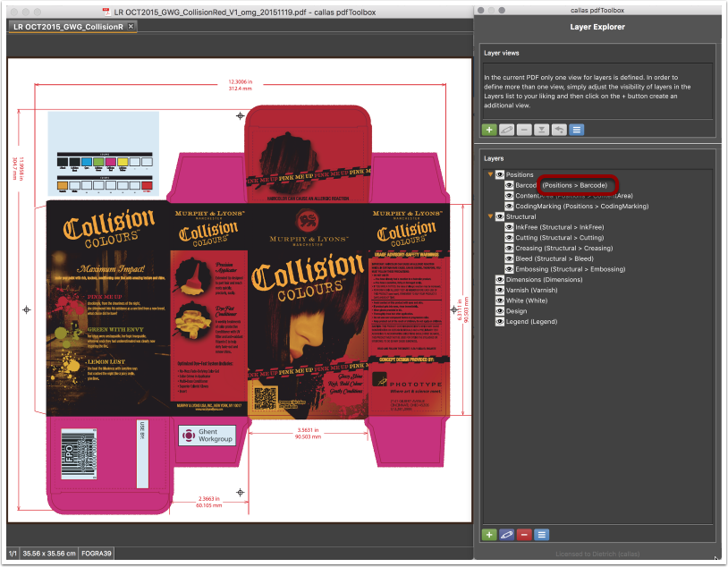This screenshot has height=567, width=728.
Task: Hide the InkFree layer
Action: click(x=509, y=227)
